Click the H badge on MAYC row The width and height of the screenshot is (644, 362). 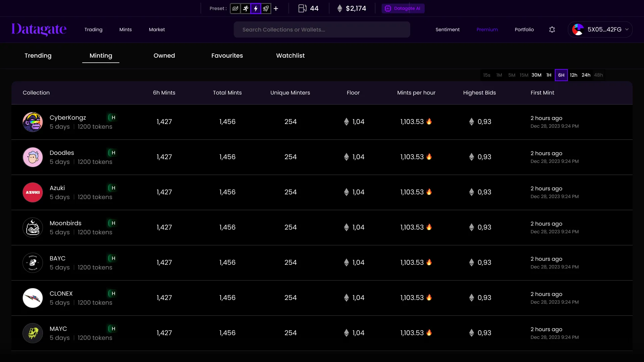[112, 329]
